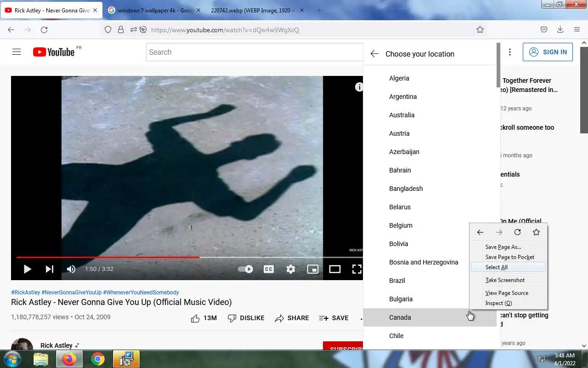The width and height of the screenshot is (588, 368).
Task: Pick Azerbaijan in the location list
Action: (x=430, y=152)
